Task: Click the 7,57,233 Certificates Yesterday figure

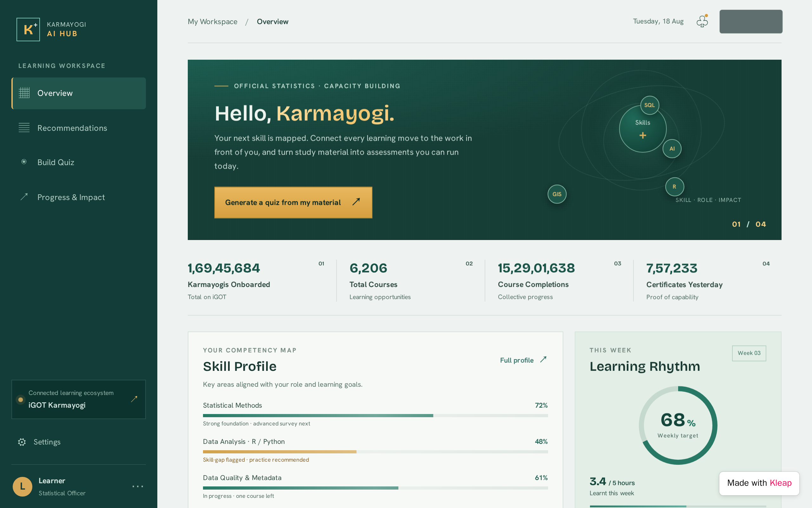Action: click(672, 268)
